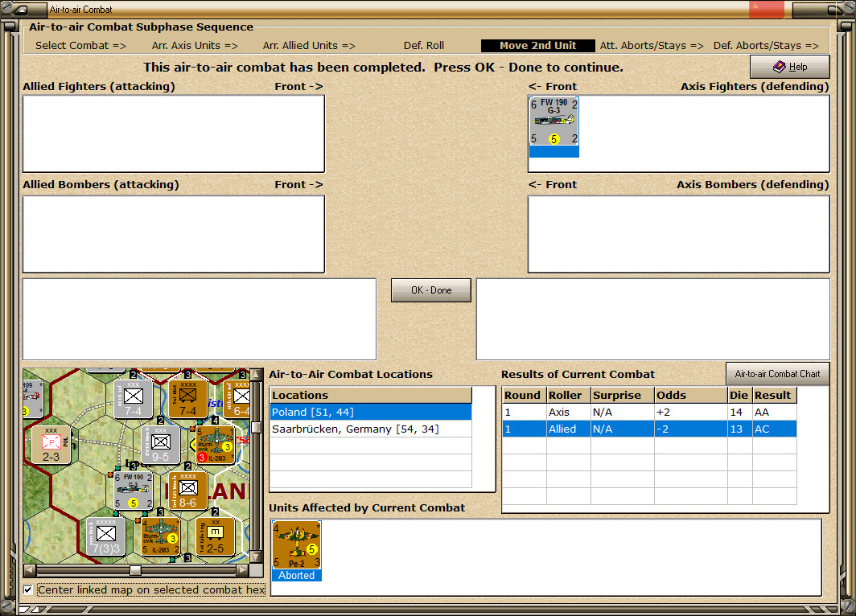Click the Surprise column header
This screenshot has width=856, height=616.
623,395
